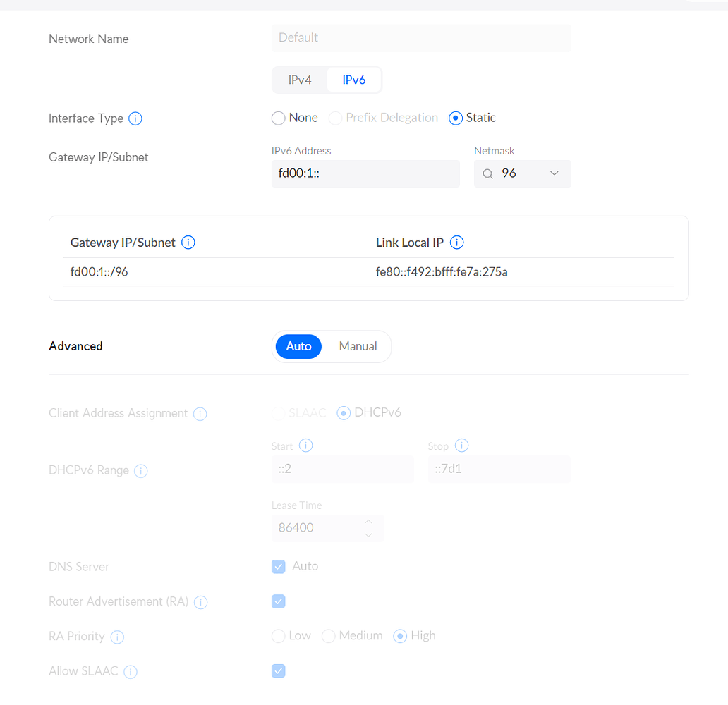Click inside the IPv6 Address input field
Image resolution: width=728 pixels, height=705 pixels.
click(x=365, y=173)
